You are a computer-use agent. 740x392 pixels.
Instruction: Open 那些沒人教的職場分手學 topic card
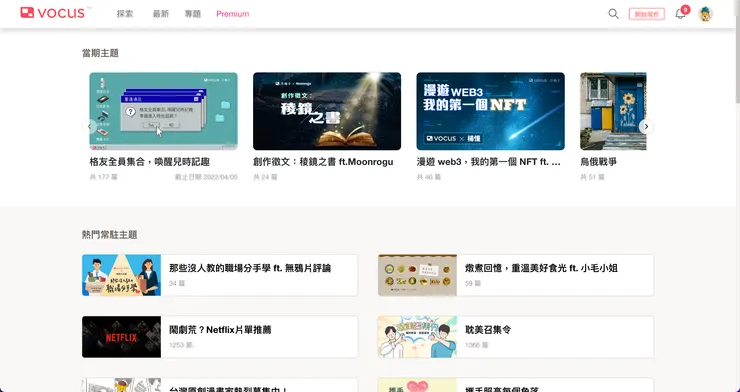pos(220,275)
